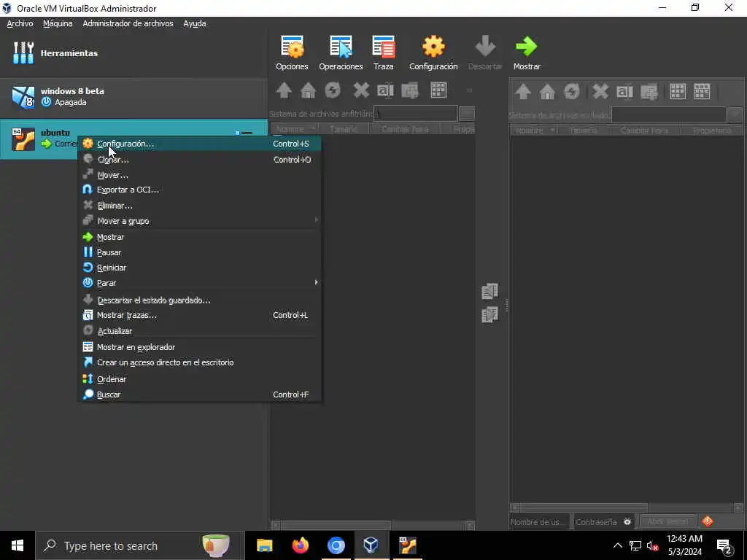Go to home folder in host file panel
The height and width of the screenshot is (560, 747).
tap(309, 90)
